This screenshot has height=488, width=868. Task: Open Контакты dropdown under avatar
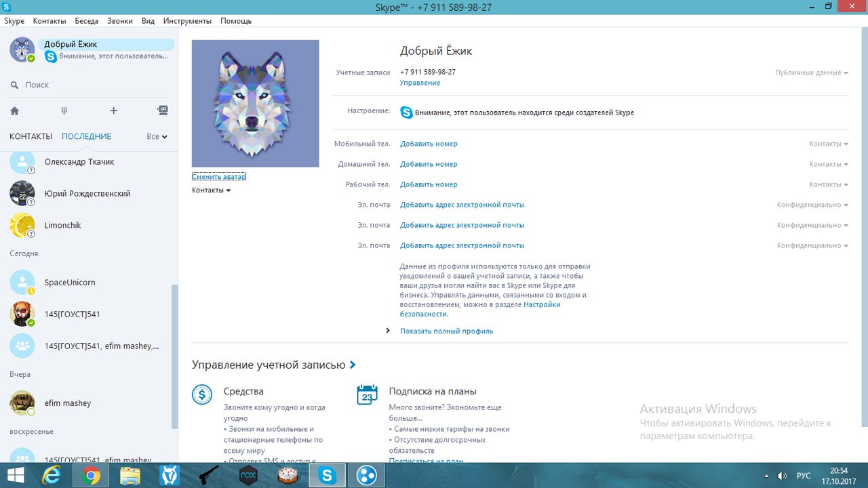point(211,190)
